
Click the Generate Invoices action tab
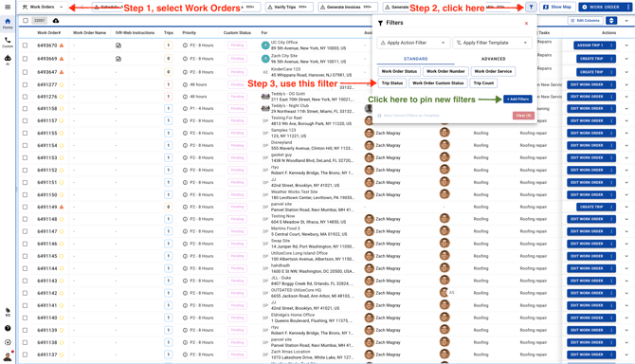tap(348, 7)
